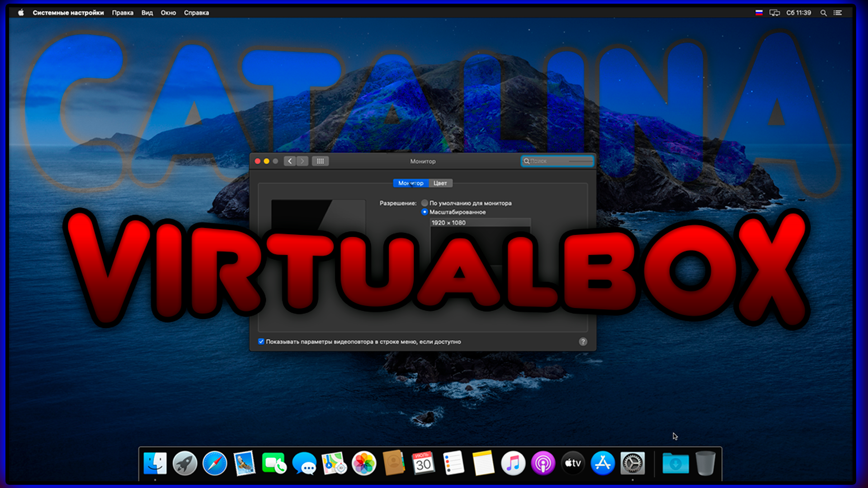Viewport: 868px width, 488px height.
Task: Go back in the Монитор window
Action: (290, 161)
